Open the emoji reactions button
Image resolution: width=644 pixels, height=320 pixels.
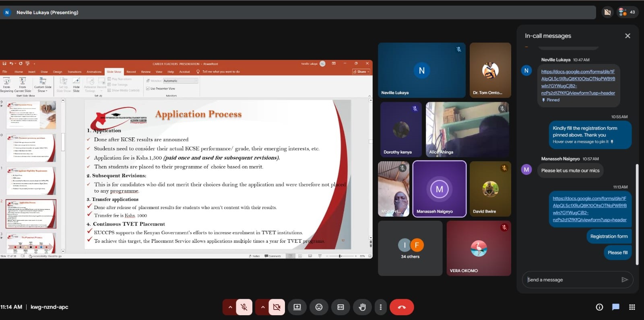(x=319, y=307)
